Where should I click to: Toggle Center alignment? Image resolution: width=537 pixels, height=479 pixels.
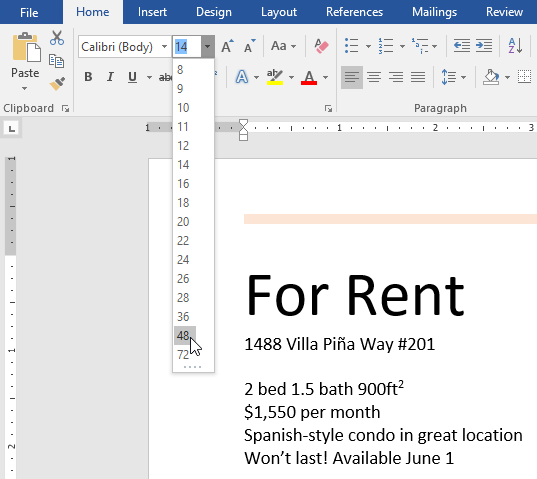click(374, 77)
